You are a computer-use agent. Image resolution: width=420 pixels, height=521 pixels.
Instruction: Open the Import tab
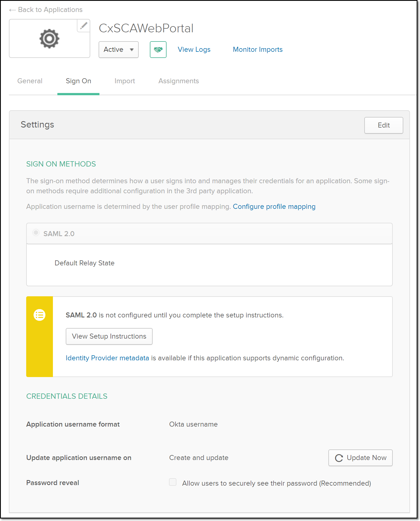click(x=124, y=81)
